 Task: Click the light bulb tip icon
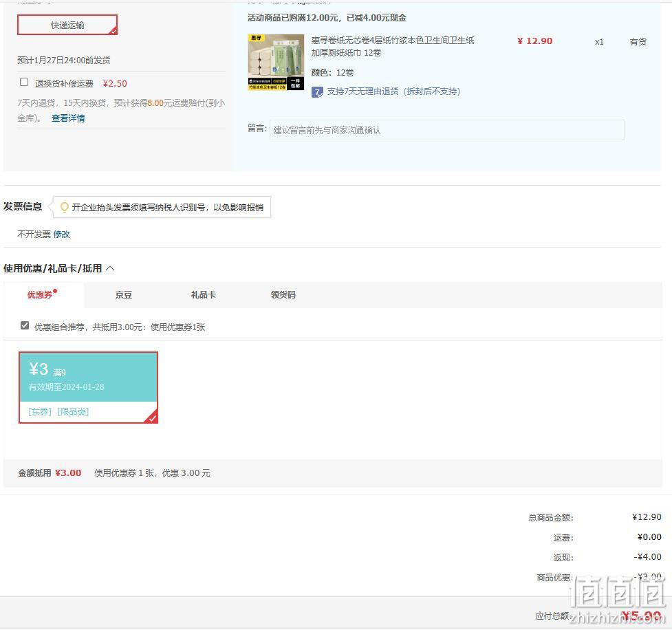64,208
